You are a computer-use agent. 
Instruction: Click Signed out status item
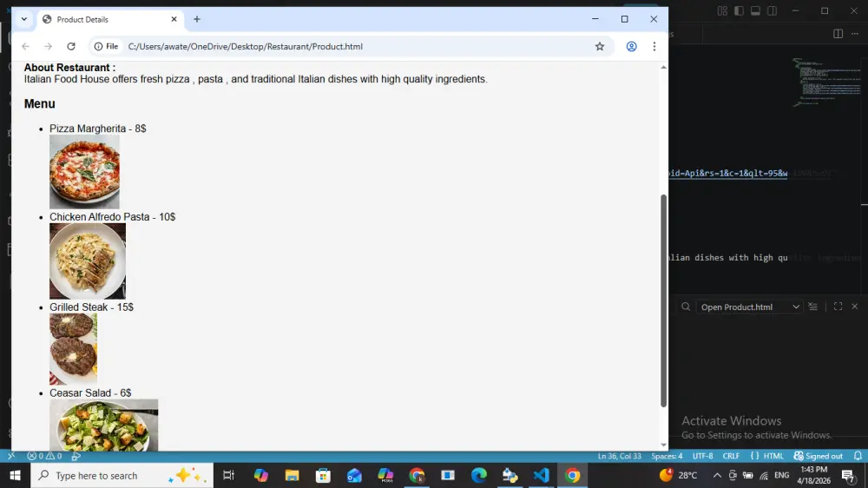pos(819,457)
